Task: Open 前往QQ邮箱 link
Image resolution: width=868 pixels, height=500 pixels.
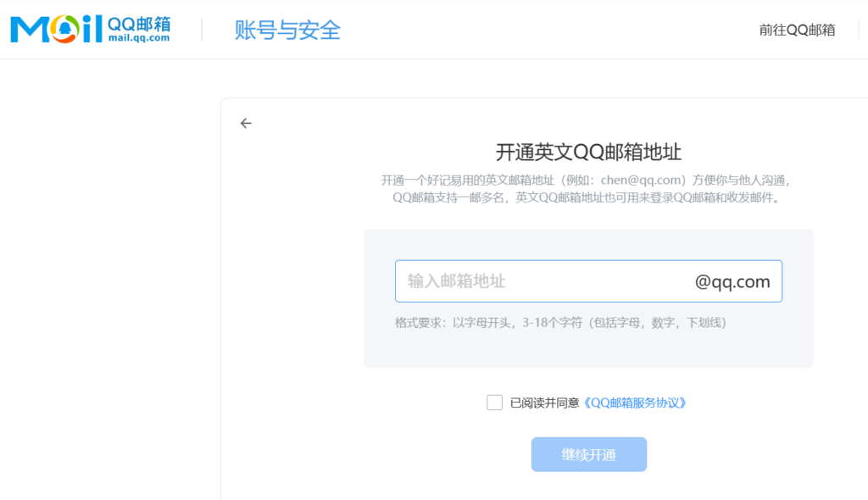Action: coord(797,30)
